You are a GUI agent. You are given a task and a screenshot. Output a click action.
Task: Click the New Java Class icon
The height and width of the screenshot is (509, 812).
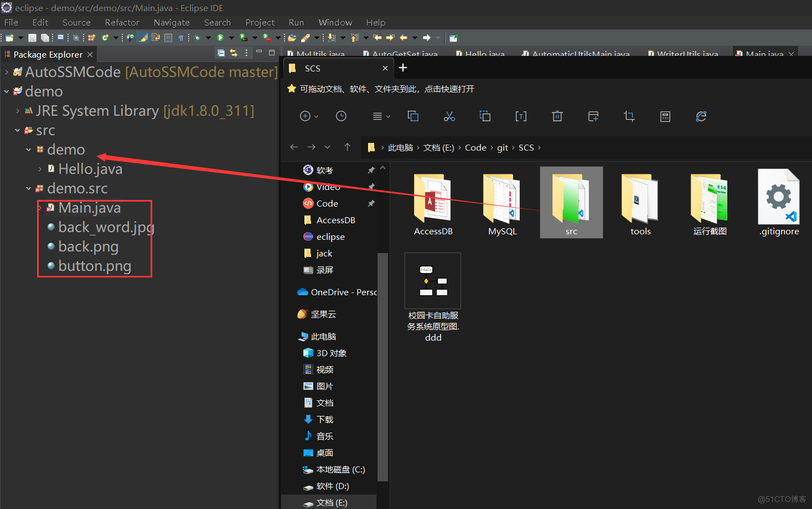pyautogui.click(x=105, y=38)
